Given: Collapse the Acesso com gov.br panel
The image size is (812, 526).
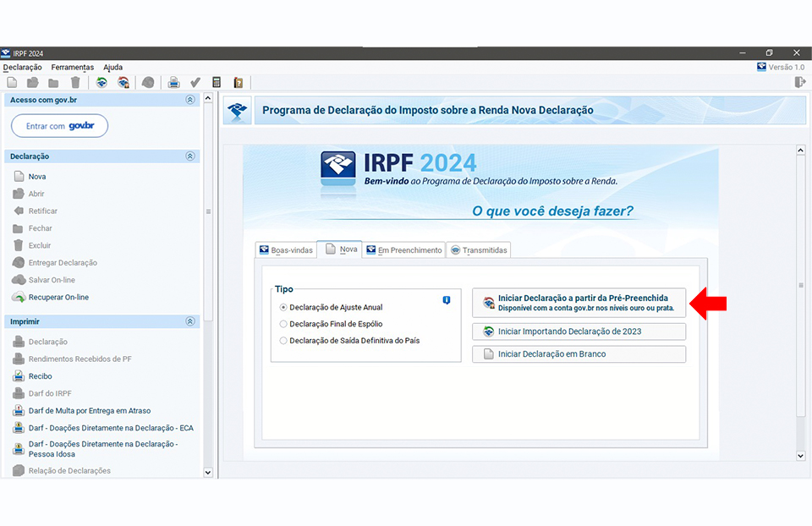Looking at the screenshot, I should pyautogui.click(x=190, y=100).
